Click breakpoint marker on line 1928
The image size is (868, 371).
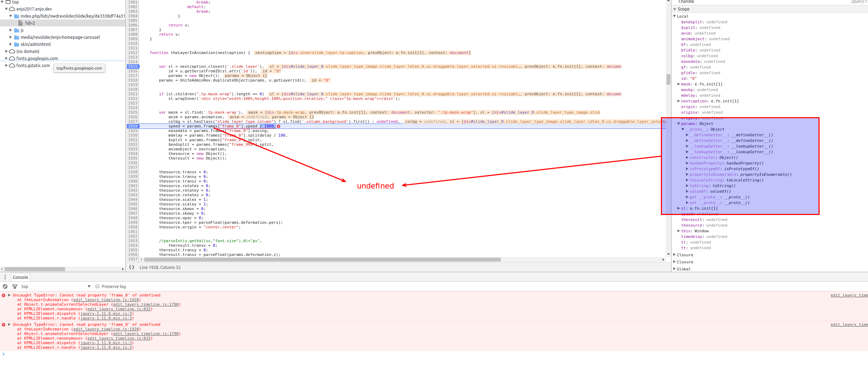click(133, 126)
